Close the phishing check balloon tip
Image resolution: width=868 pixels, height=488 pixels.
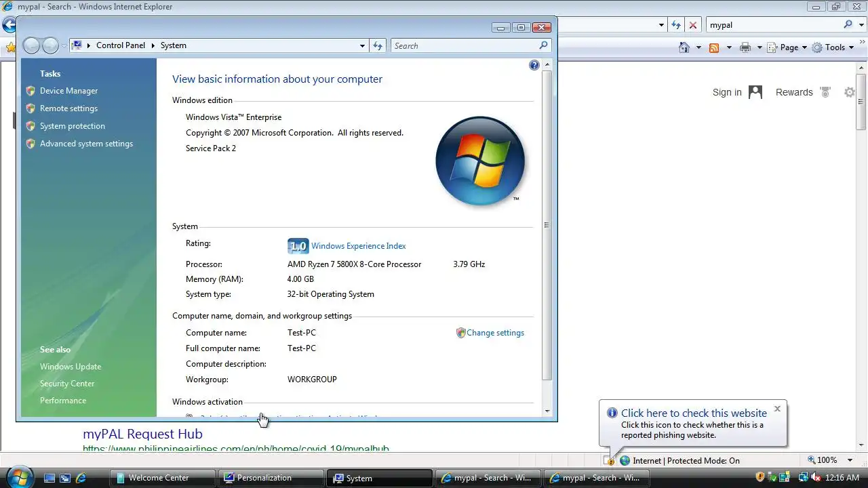[x=777, y=409]
